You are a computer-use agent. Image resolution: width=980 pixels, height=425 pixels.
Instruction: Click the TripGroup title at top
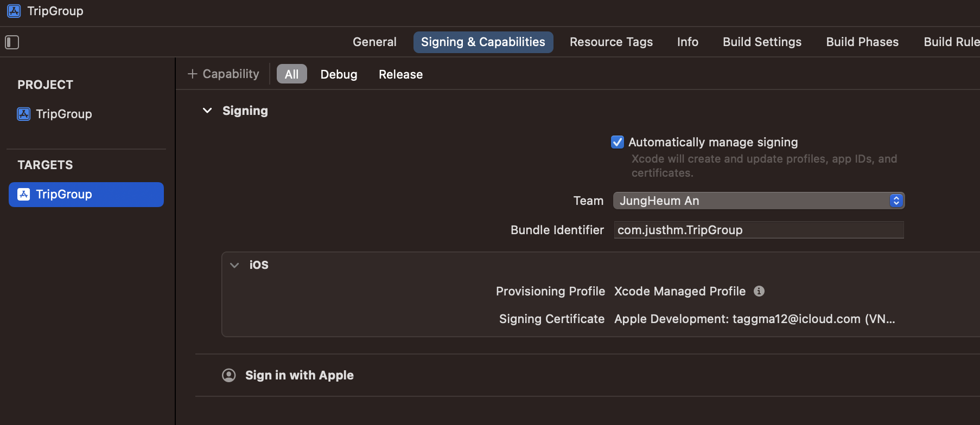[55, 11]
